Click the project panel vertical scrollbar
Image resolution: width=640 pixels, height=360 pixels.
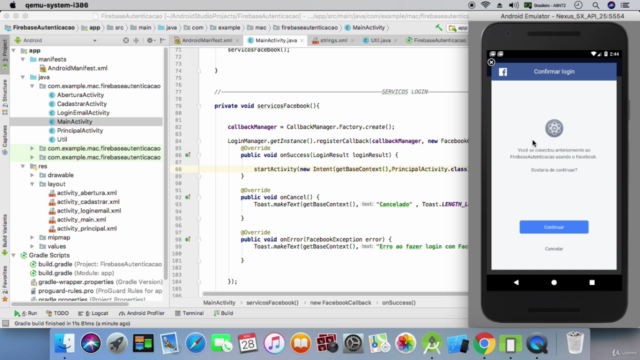point(166,163)
